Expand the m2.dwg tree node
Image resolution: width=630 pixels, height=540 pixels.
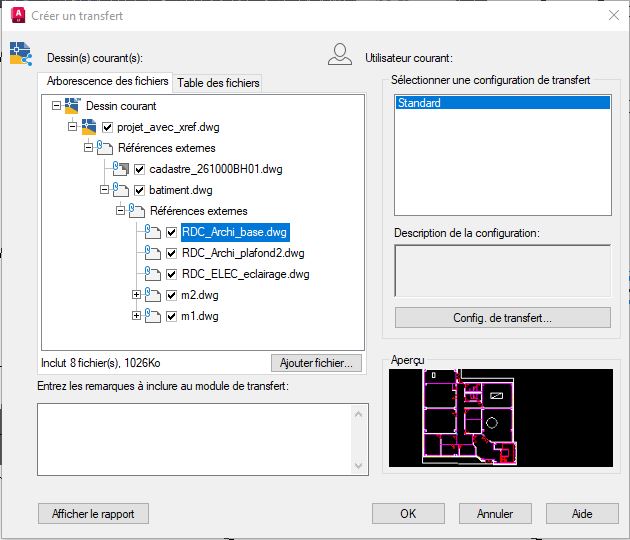137,295
